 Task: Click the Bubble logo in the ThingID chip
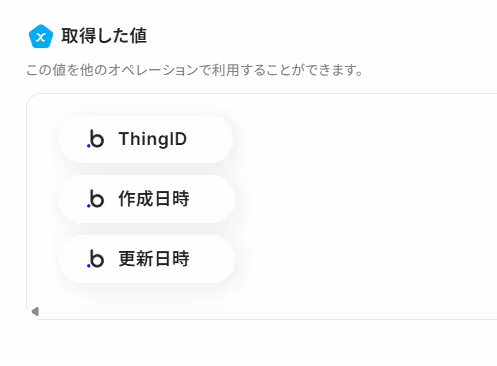[x=95, y=139]
